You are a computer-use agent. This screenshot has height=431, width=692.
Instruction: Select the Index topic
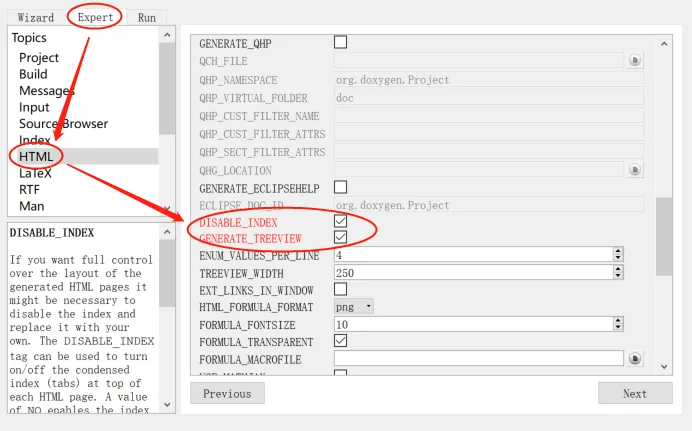[x=34, y=140]
